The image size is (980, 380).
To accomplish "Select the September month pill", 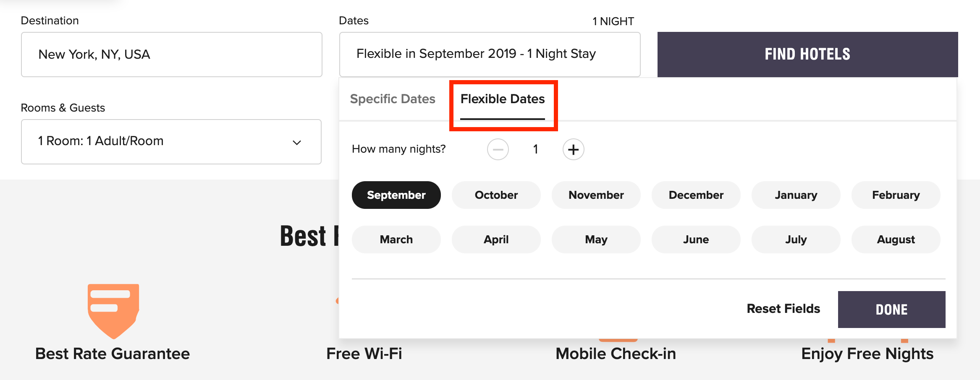I will coord(396,195).
